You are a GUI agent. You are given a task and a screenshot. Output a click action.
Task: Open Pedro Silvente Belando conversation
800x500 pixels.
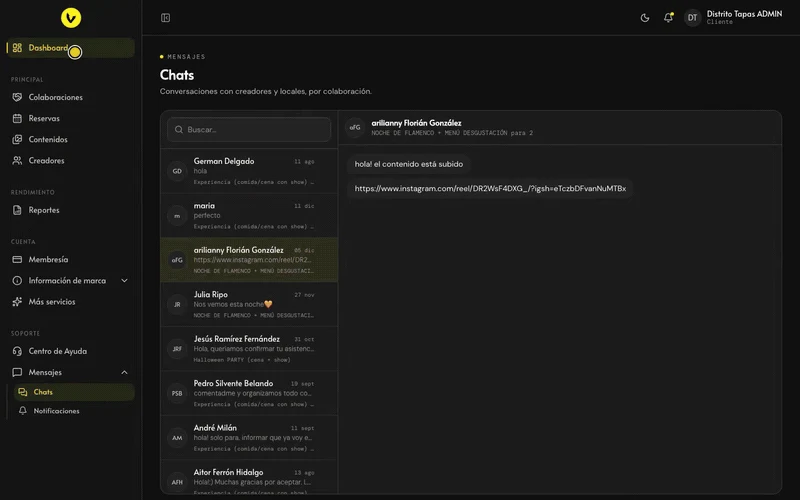249,393
